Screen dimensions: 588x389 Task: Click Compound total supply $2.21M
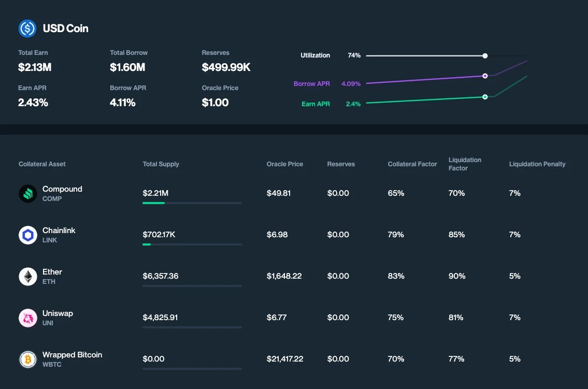[155, 193]
